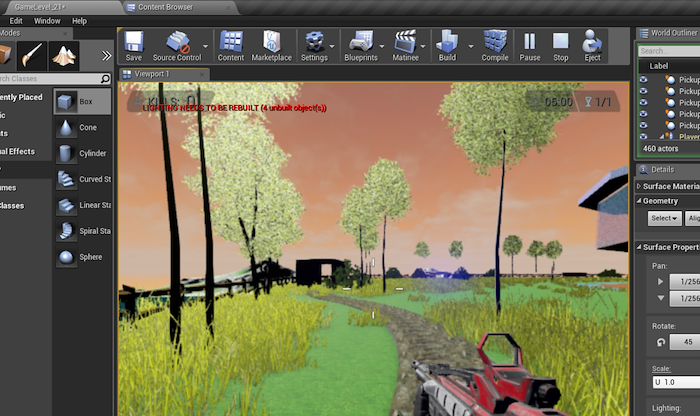This screenshot has width=700, height=416.
Task: Expand the hidden Modes with double chevron
Action: pyautogui.click(x=106, y=56)
